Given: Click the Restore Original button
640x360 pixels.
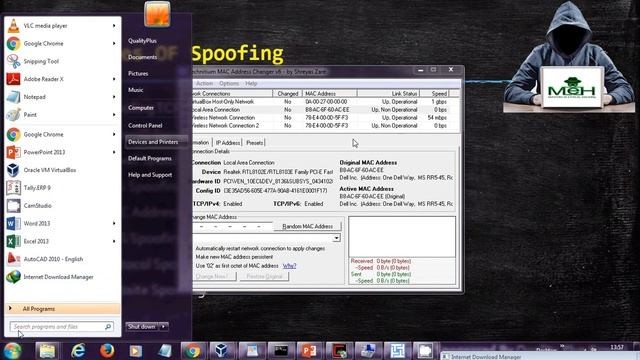Looking at the screenshot, I should (264, 276).
